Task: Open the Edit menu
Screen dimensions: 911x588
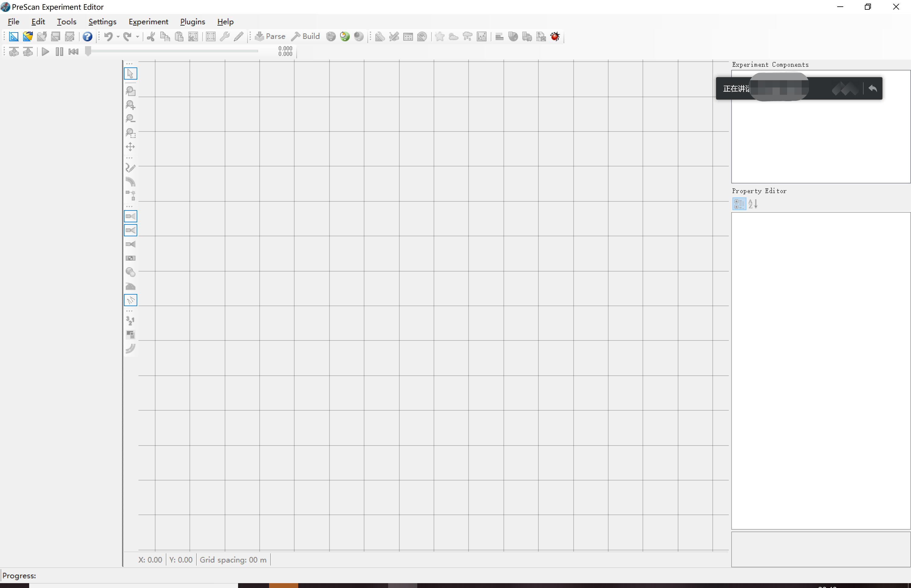Action: [38, 22]
